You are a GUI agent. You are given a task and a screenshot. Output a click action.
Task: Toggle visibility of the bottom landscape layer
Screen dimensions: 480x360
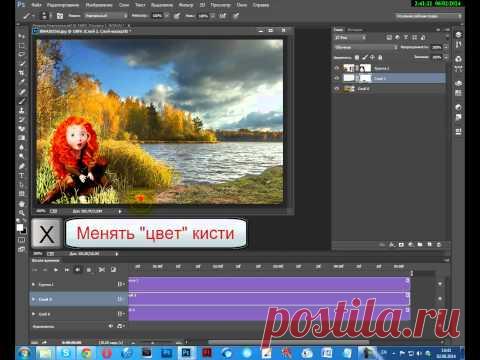click(337, 89)
